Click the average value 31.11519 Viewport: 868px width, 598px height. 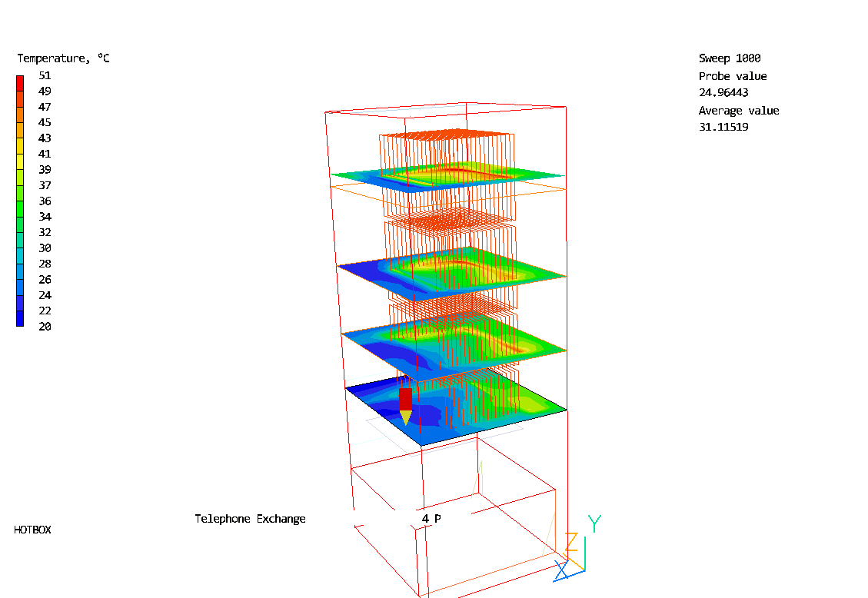(723, 127)
